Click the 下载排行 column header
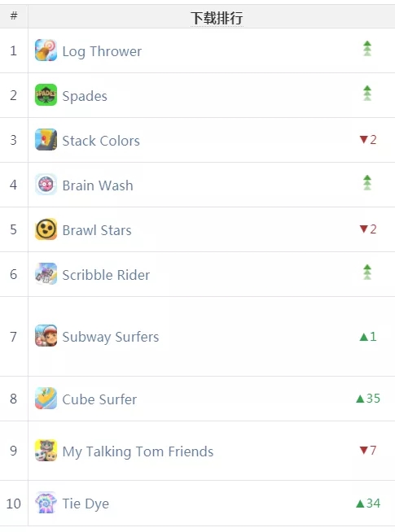This screenshot has width=395, height=532. point(217,18)
